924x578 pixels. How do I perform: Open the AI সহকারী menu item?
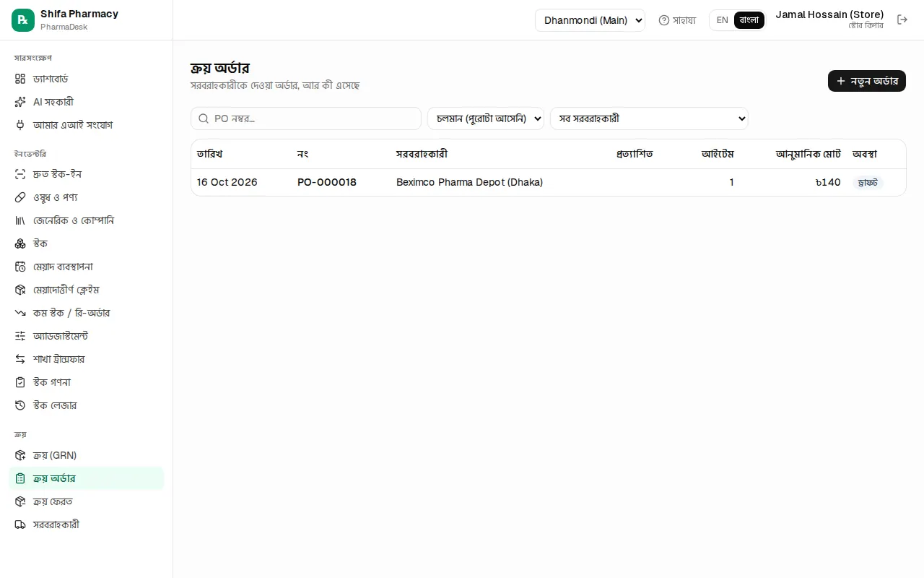click(x=87, y=102)
